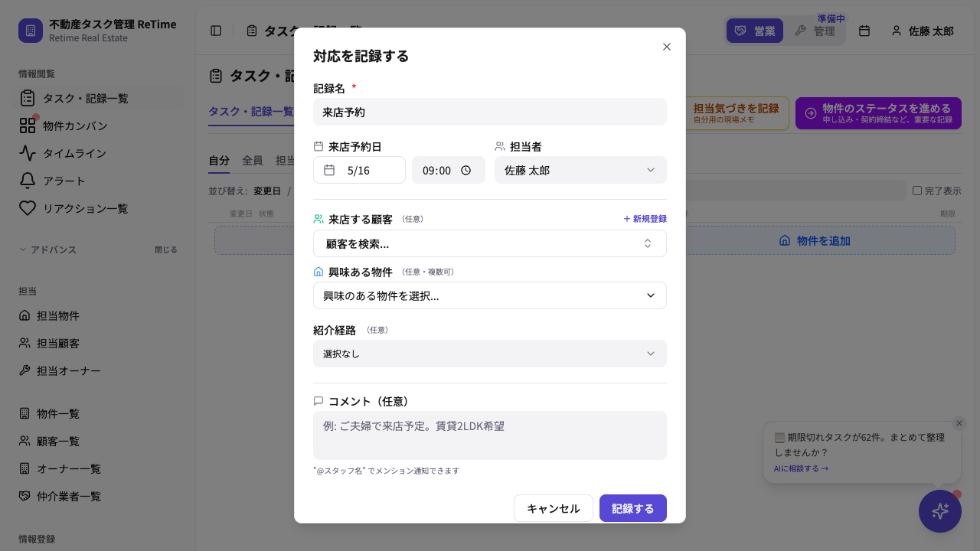This screenshot has width=980, height=551.
Task: Click the 物件を追加 button
Action: click(x=815, y=240)
